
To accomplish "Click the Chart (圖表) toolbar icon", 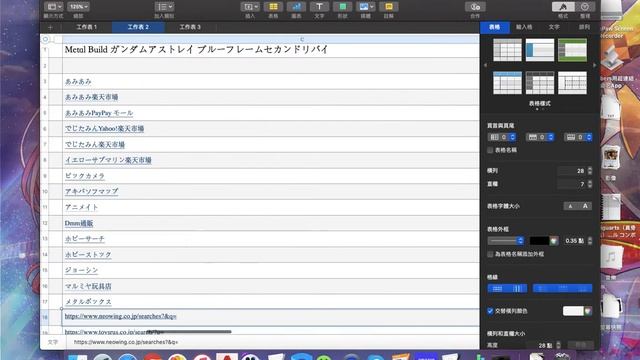I will pos(296,7).
